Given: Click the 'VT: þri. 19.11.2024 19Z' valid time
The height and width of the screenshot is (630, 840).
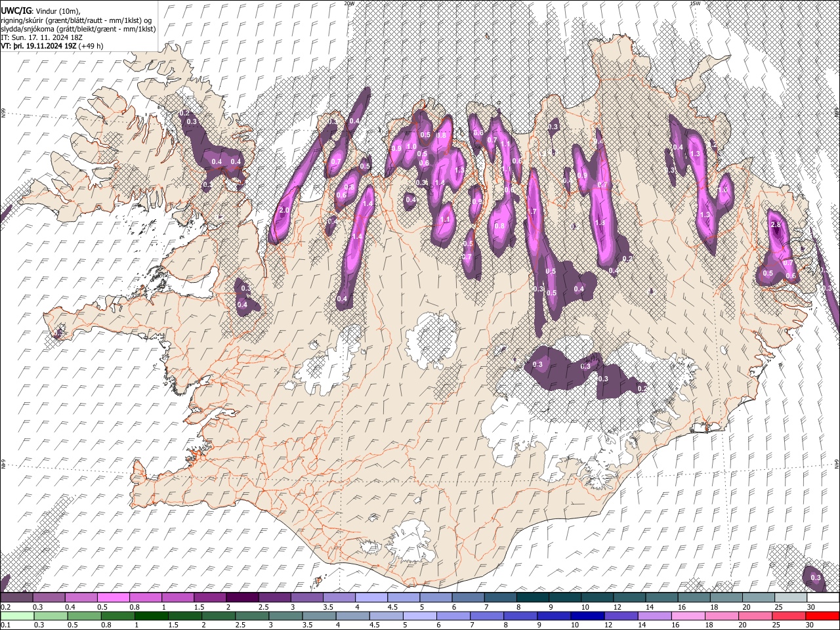Looking at the screenshot, I should point(39,46).
